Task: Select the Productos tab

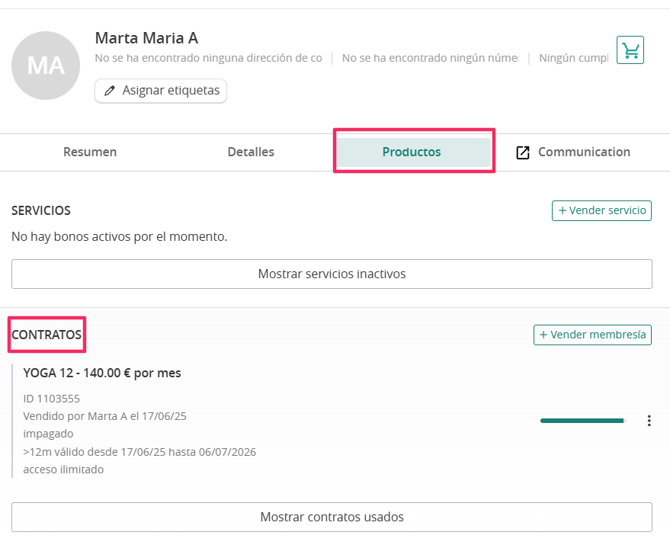Action: click(x=412, y=152)
